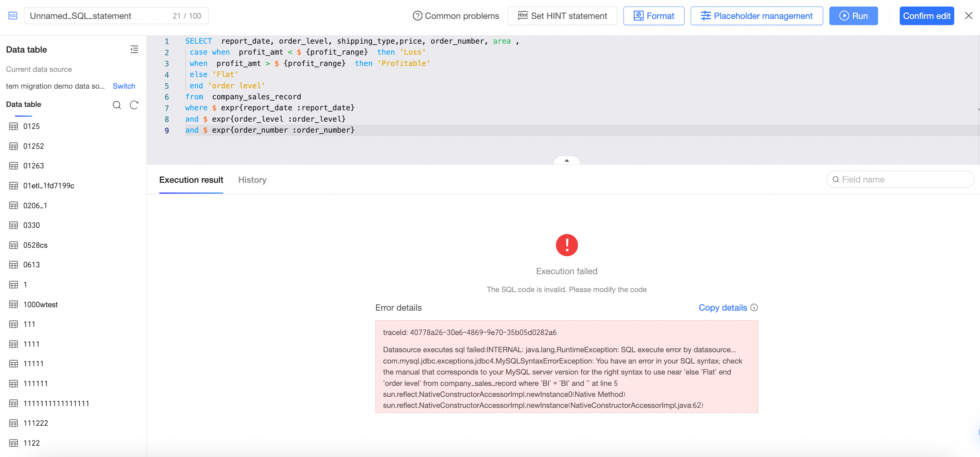Open Common problems help
This screenshot has height=457, width=980.
pos(455,15)
